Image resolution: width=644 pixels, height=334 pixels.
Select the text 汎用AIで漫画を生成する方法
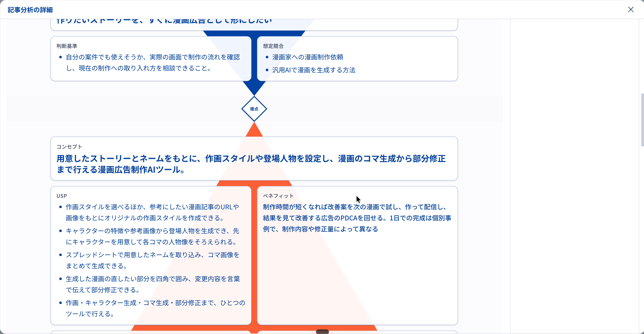314,70
